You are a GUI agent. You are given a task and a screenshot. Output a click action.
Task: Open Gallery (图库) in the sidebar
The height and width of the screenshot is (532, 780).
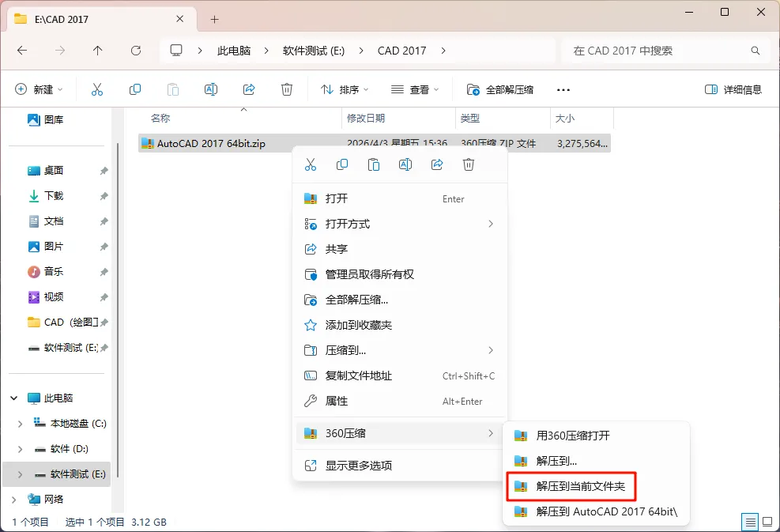click(46, 119)
